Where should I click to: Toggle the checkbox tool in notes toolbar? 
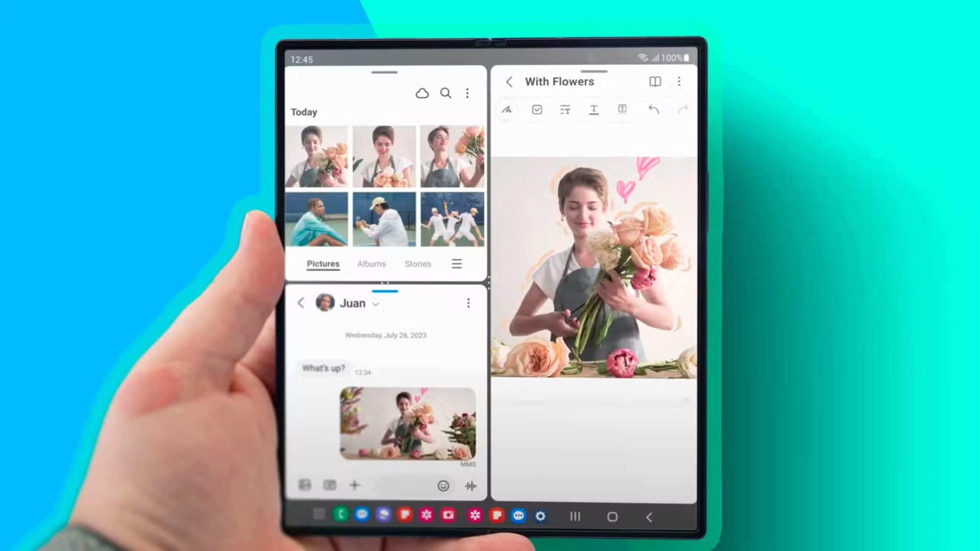[536, 110]
